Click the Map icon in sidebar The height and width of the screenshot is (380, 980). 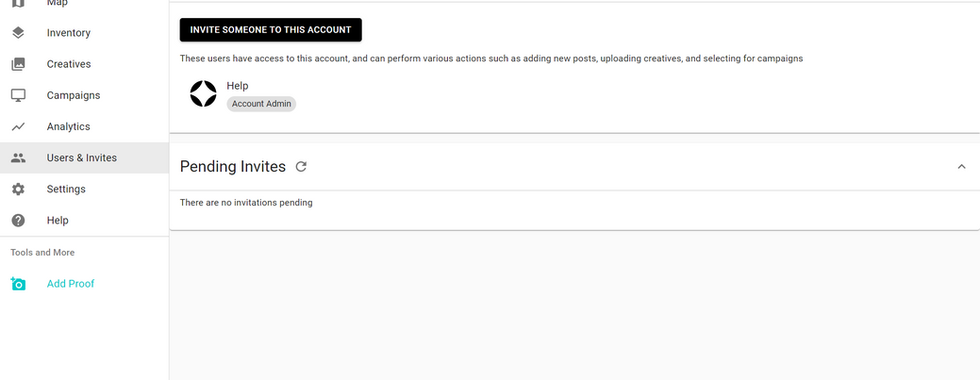pos(18,3)
